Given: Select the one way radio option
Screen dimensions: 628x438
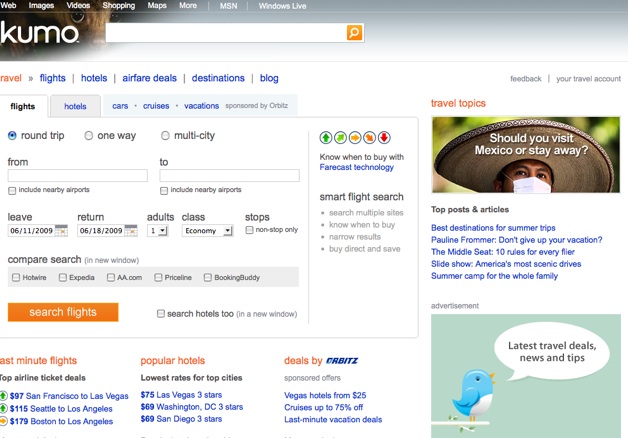Looking at the screenshot, I should 89,136.
